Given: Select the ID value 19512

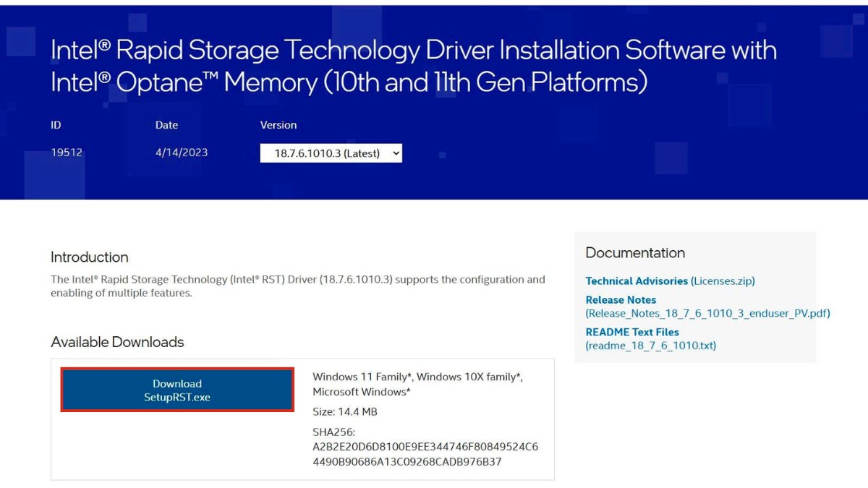Looking at the screenshot, I should click(67, 153).
